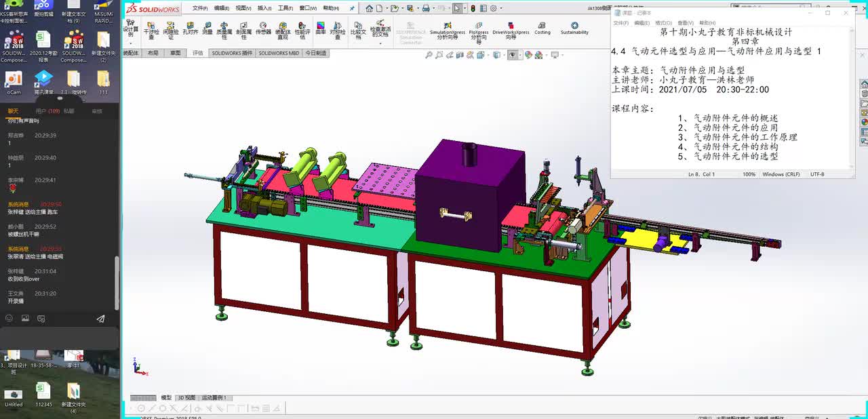Open 比较文档 compare documents tool
This screenshot has height=419, width=868.
pos(358,31)
